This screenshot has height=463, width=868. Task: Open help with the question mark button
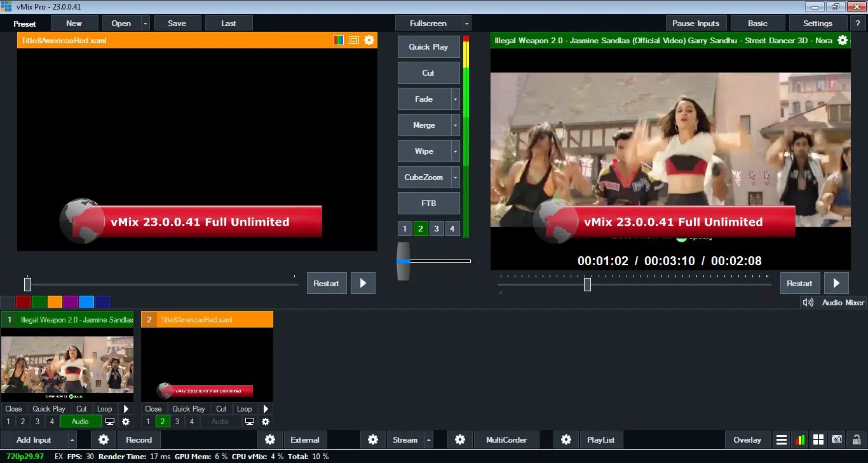pyautogui.click(x=857, y=23)
